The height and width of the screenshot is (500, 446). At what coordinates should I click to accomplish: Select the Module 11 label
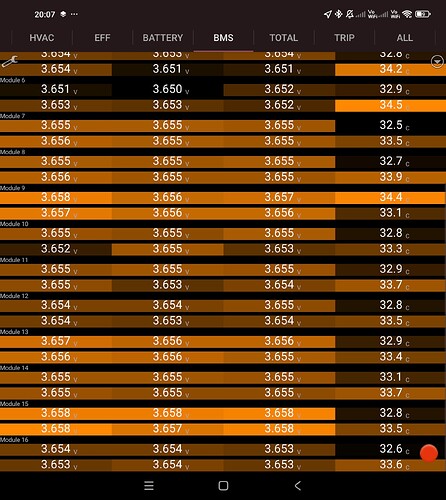[14, 260]
